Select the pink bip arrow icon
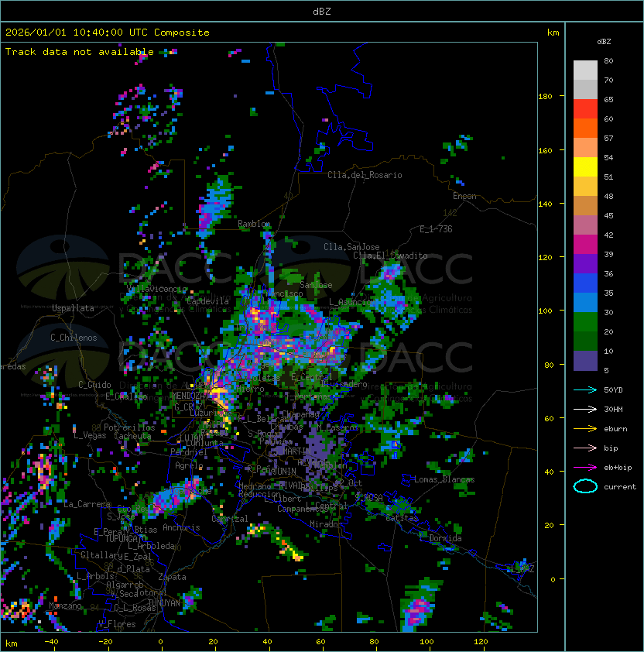Viewport: 644px width, 652px height. click(x=584, y=448)
